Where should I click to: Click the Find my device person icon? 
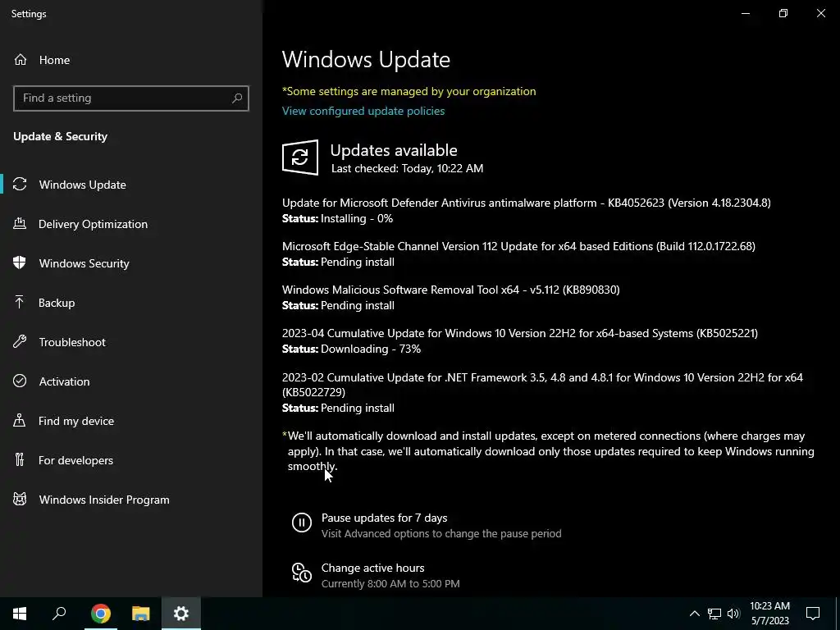(x=20, y=421)
